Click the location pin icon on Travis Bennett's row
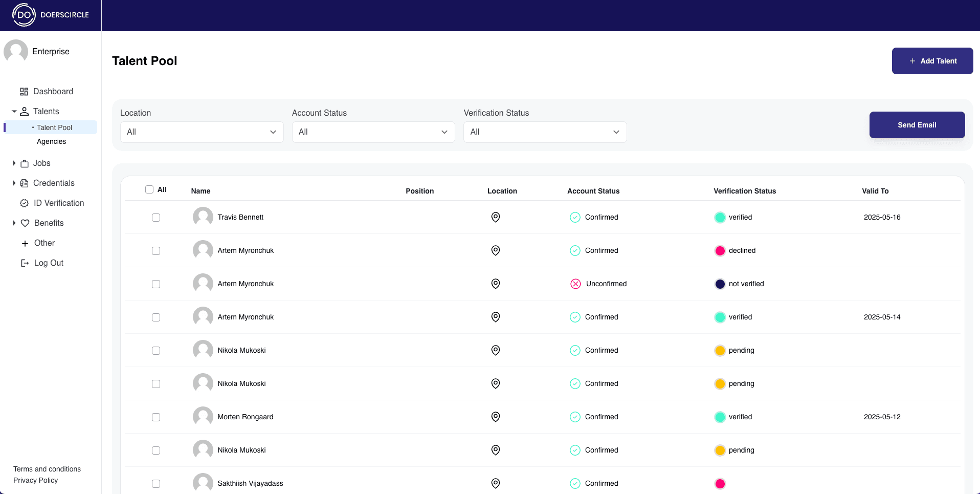Screen dimensions: 980x494 click(495, 217)
